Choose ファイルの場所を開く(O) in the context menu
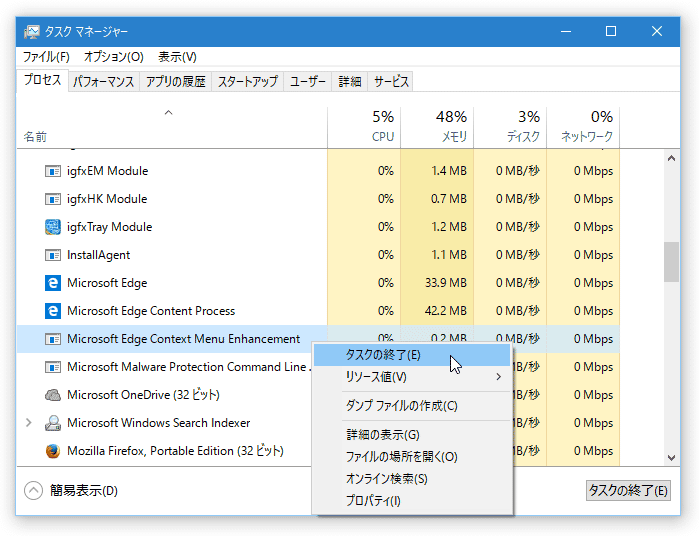Image resolution: width=699 pixels, height=536 pixels. tap(413, 457)
